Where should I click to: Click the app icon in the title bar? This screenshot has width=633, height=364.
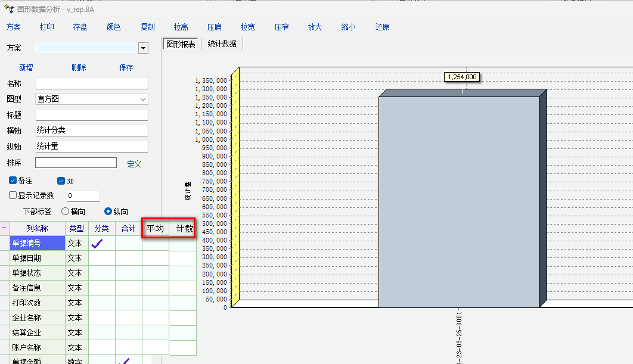8,9
